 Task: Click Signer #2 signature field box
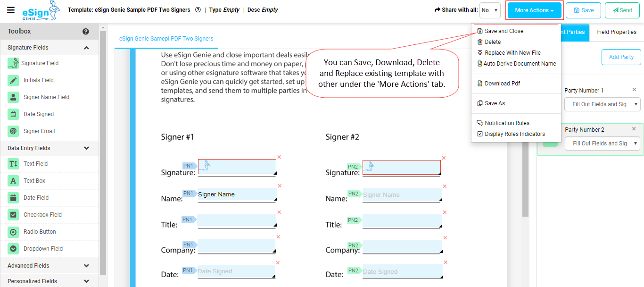(402, 167)
